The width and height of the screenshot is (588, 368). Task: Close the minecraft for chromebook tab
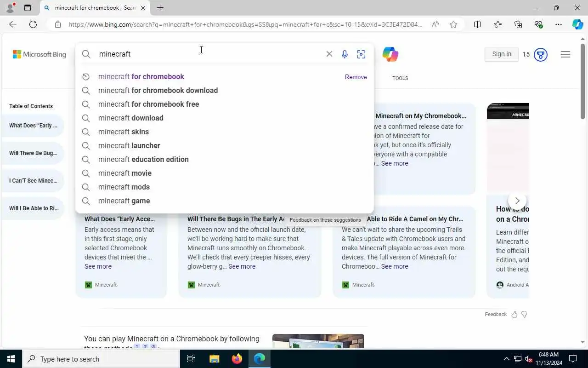click(x=143, y=8)
